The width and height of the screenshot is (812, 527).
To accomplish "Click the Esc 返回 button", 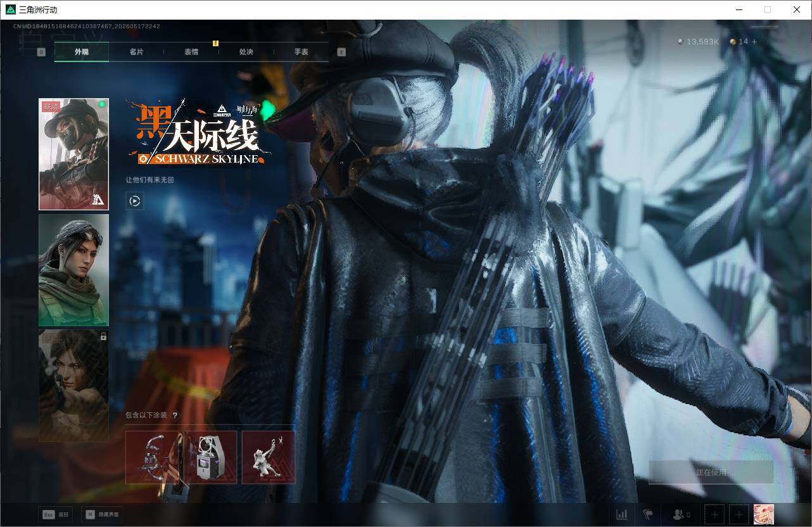I will (x=55, y=514).
